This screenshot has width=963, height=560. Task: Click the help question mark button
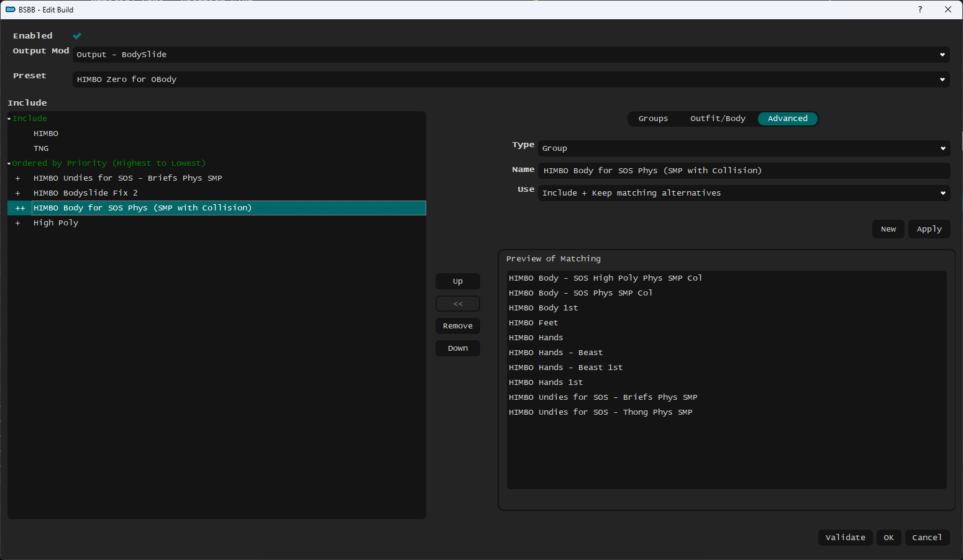[x=920, y=9]
